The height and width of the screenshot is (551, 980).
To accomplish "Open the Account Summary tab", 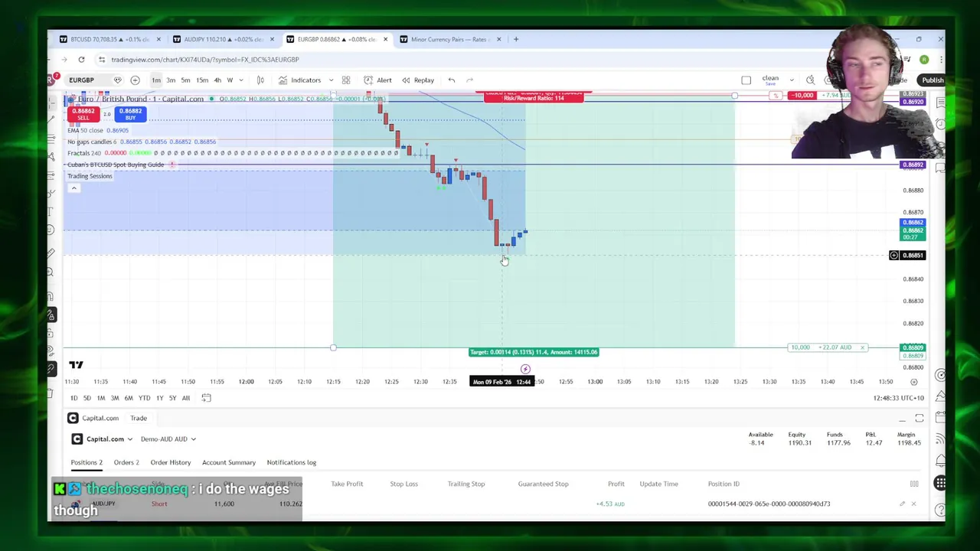I will (229, 462).
